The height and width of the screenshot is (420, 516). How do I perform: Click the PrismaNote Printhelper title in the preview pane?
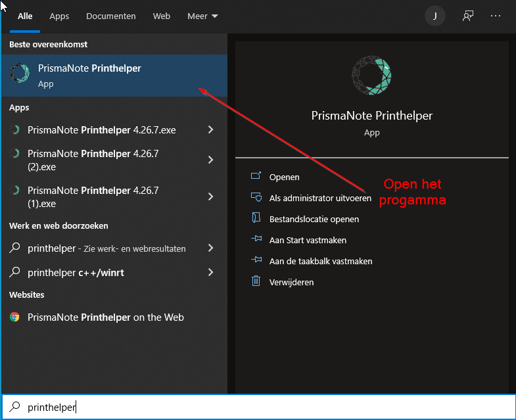(x=372, y=116)
